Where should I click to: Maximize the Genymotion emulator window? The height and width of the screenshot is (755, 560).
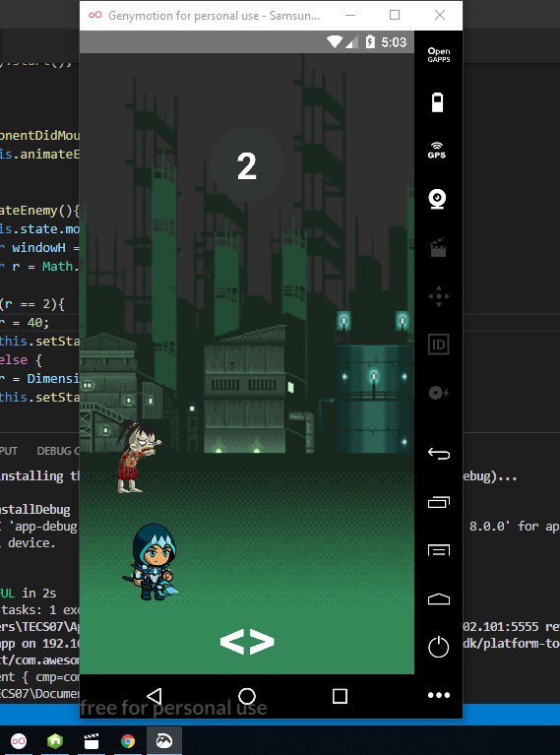(x=395, y=15)
